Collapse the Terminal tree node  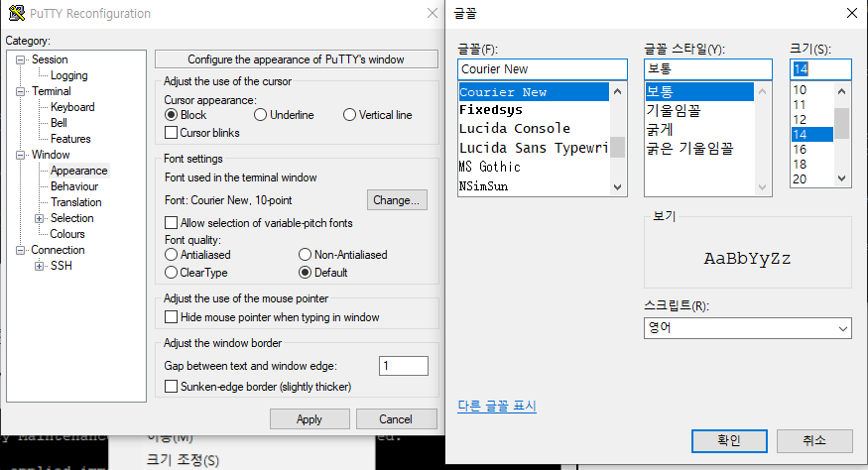(21, 91)
